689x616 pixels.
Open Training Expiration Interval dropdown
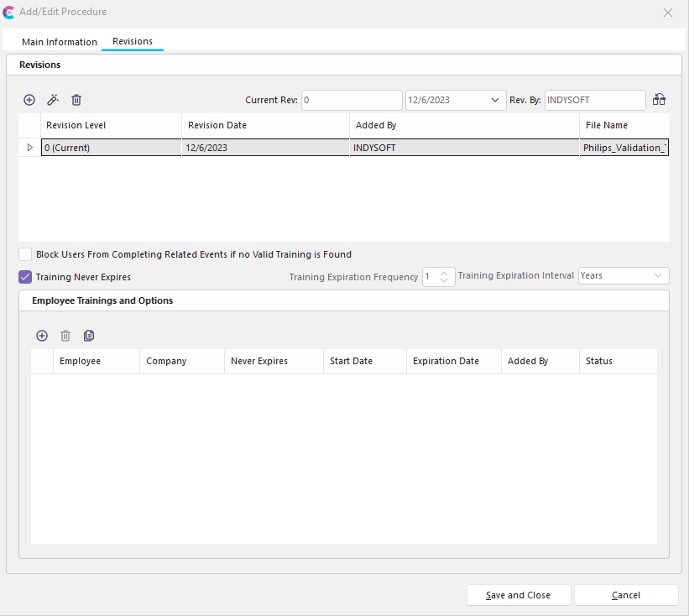point(657,275)
